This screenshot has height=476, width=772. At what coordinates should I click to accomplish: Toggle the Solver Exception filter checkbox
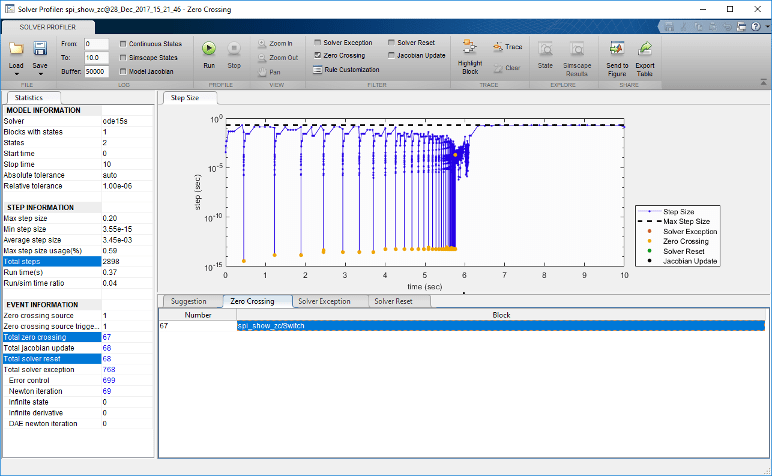click(317, 43)
